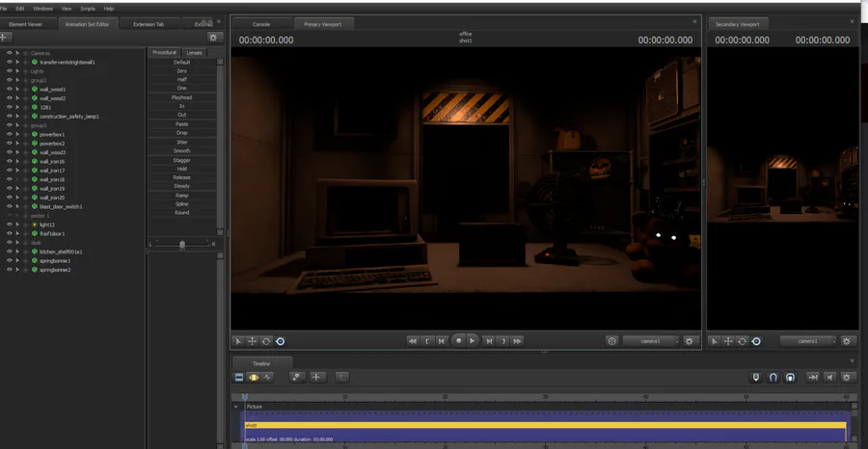
Task: Open the Scripts menu
Action: pos(88,9)
